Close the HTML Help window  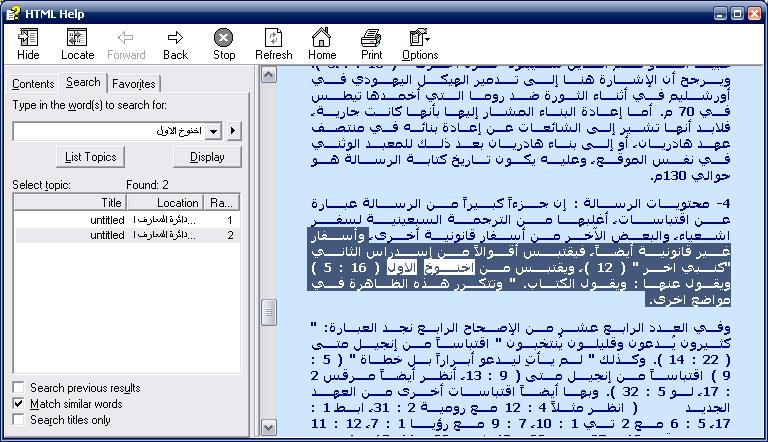pyautogui.click(x=754, y=13)
